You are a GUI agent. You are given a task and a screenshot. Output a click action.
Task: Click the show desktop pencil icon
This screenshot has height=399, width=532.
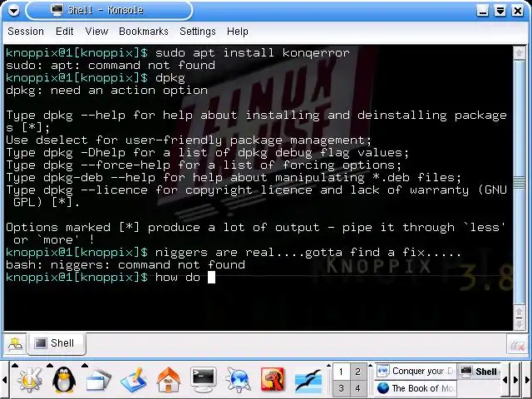[x=133, y=380]
